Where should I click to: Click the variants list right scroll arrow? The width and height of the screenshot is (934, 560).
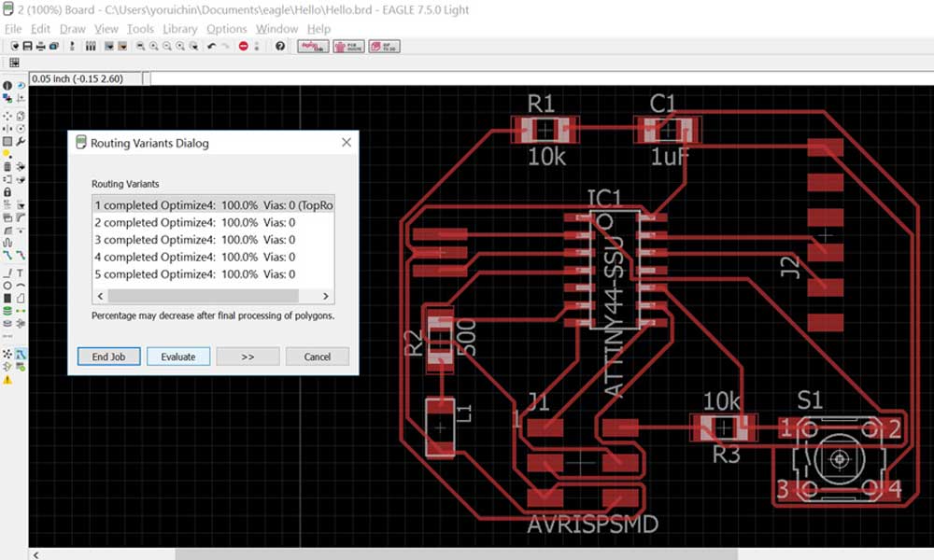coord(325,296)
